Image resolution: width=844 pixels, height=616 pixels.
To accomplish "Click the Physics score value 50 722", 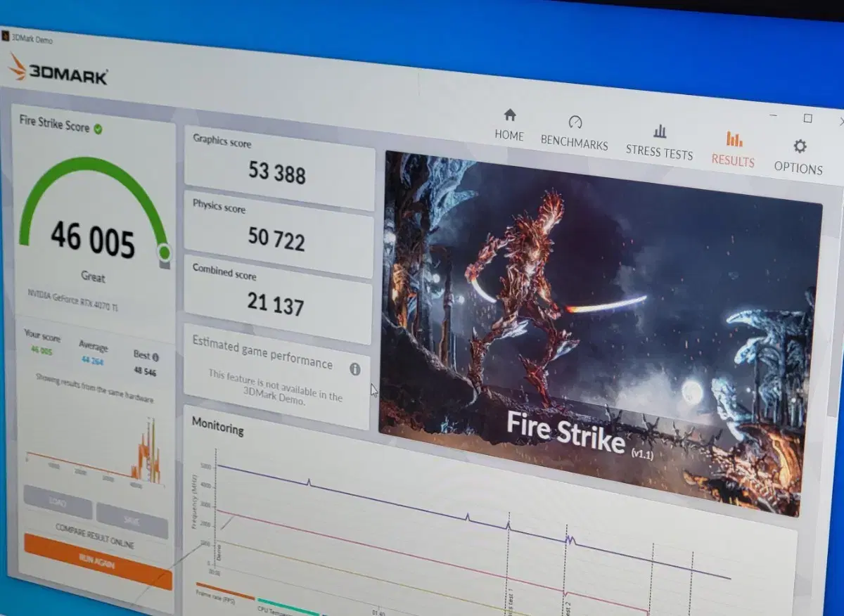I will tap(276, 239).
